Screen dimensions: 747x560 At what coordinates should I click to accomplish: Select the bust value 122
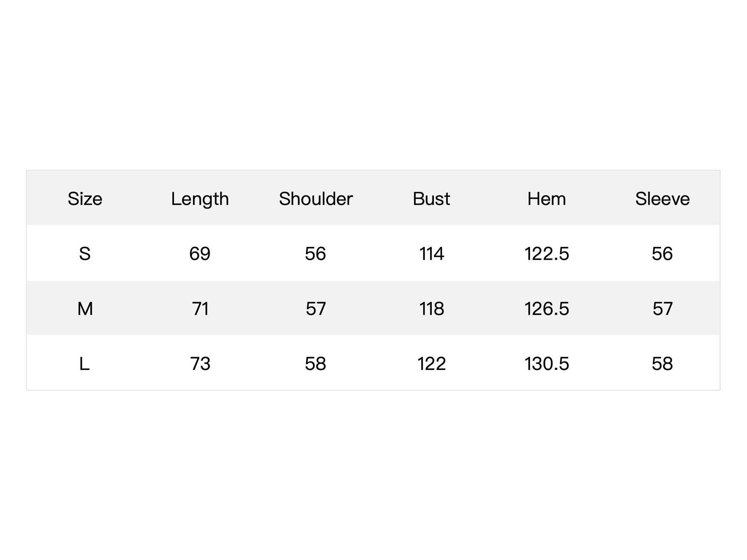click(x=431, y=364)
